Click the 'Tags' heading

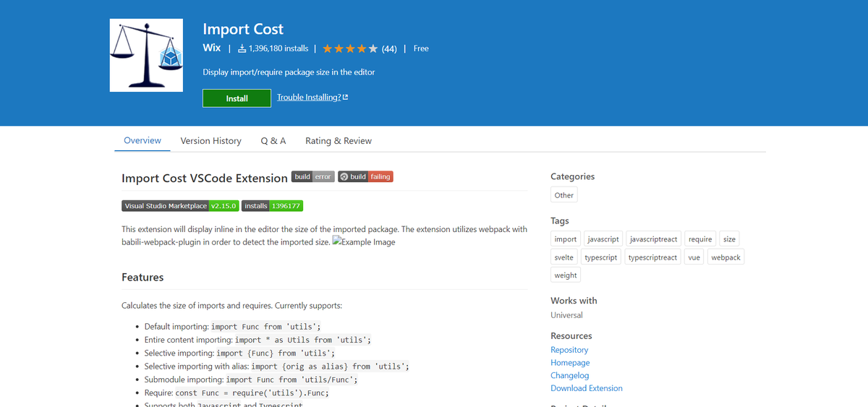coord(560,220)
